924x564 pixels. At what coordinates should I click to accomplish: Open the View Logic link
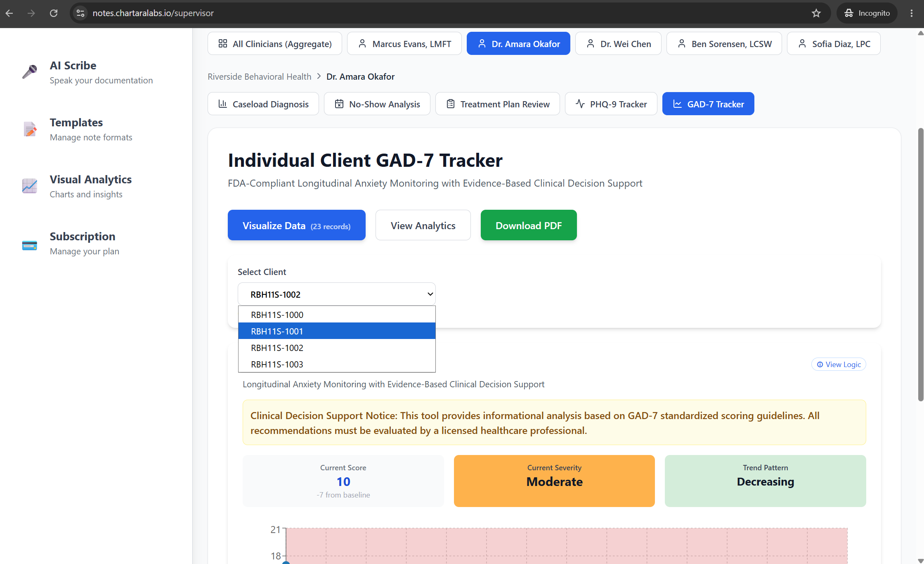click(x=839, y=364)
